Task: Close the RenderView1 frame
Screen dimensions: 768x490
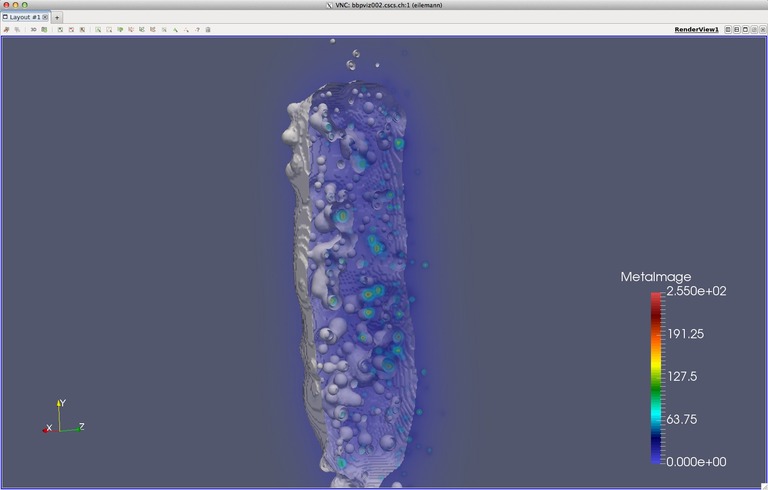Action: pyautogui.click(x=763, y=29)
